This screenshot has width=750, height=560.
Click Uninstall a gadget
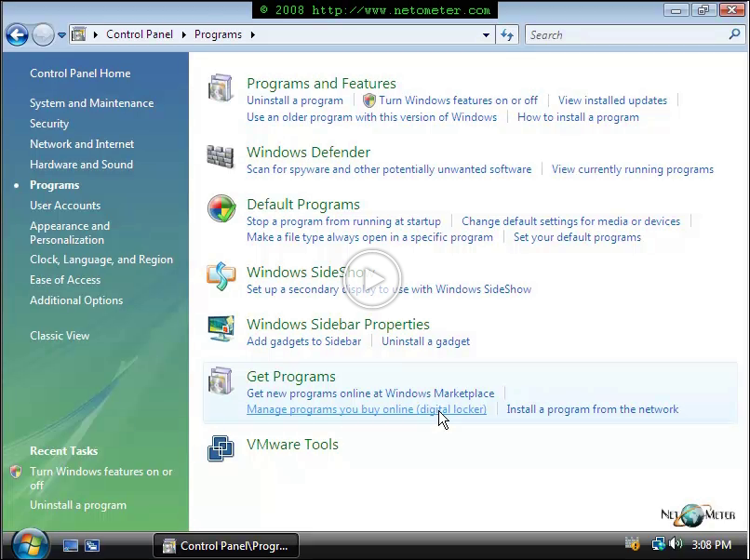(425, 341)
